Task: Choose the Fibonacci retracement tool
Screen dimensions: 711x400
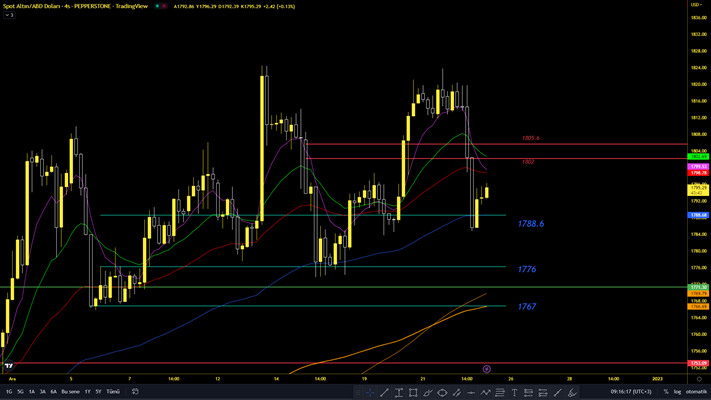Action: (x=500, y=393)
